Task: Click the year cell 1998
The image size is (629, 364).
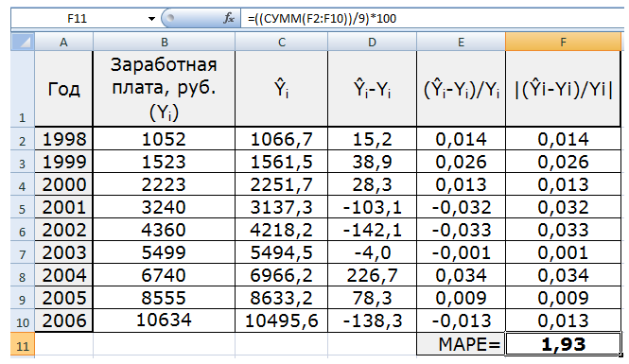Action: (63, 139)
